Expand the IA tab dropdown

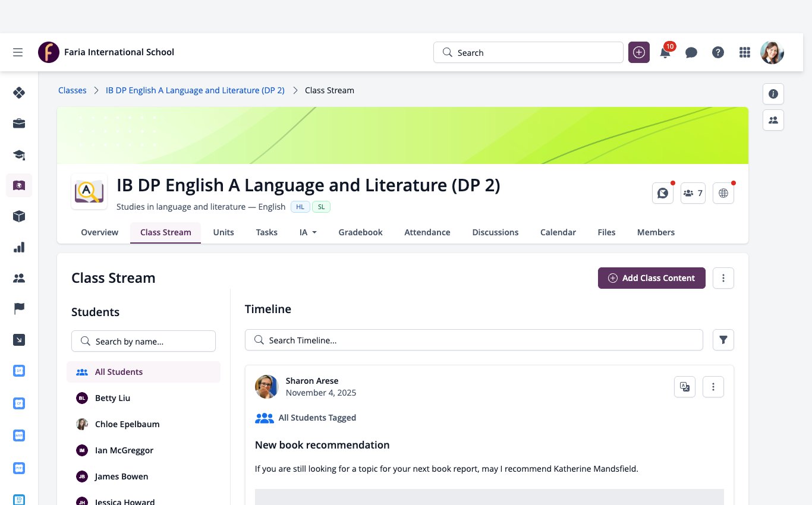coord(308,232)
